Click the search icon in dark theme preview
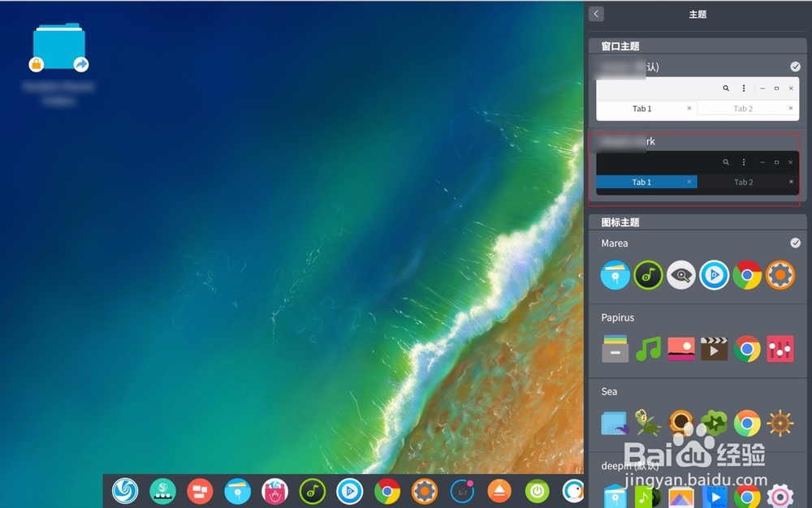812x508 pixels. pyautogui.click(x=726, y=162)
